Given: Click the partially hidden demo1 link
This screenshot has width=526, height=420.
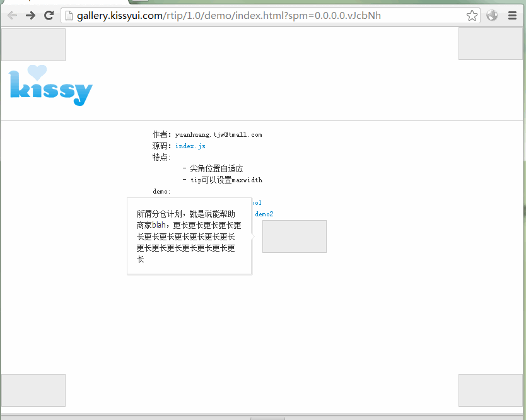Looking at the screenshot, I should click(257, 203).
